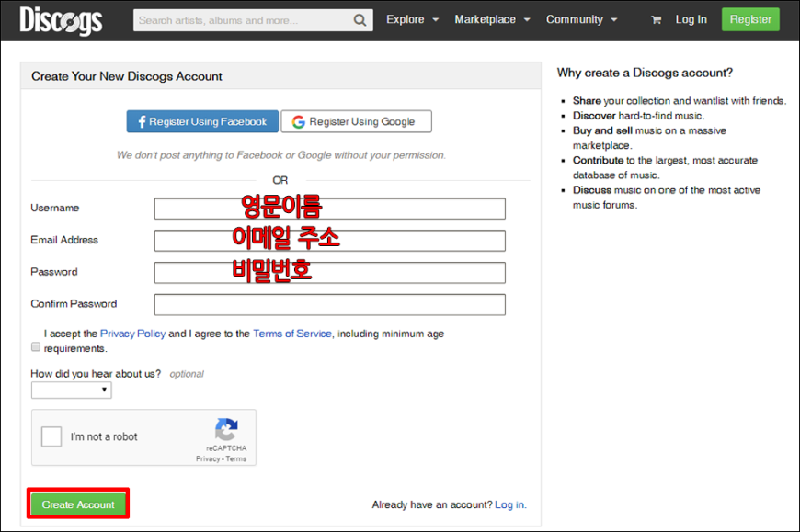The width and height of the screenshot is (800, 532).
Task: Click Log In in the header
Action: (691, 20)
